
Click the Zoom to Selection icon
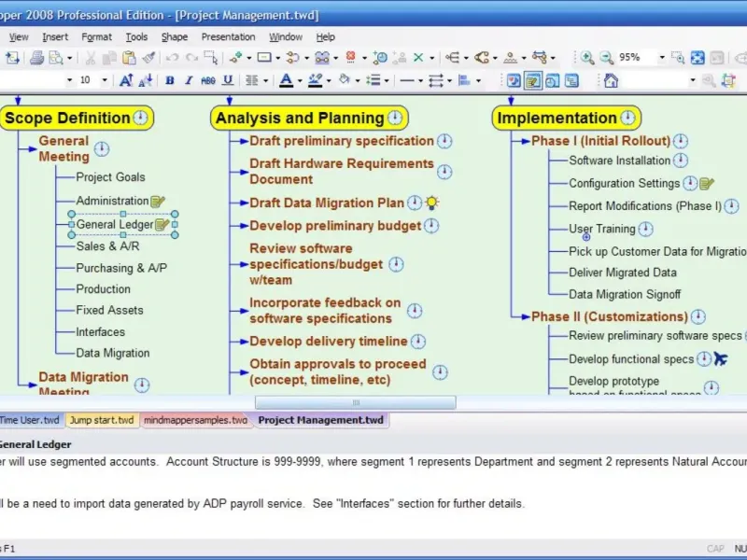[x=678, y=58]
